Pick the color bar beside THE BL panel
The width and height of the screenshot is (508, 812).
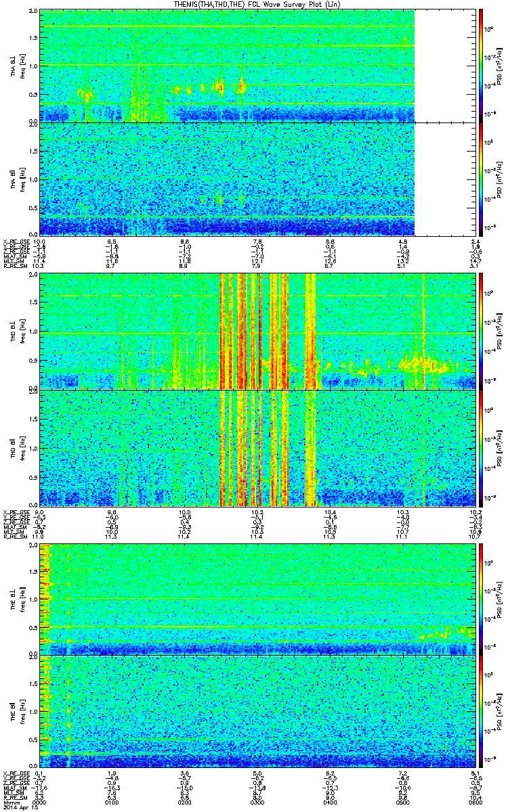point(481,599)
